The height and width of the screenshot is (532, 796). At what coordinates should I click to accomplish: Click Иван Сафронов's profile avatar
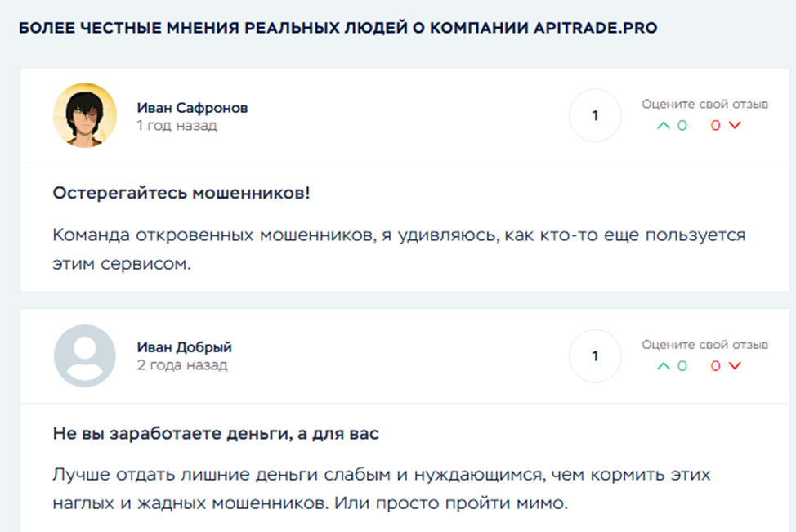(85, 115)
